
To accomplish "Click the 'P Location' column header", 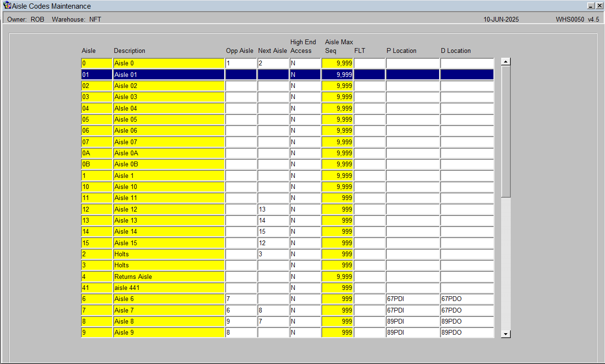I will pos(402,51).
